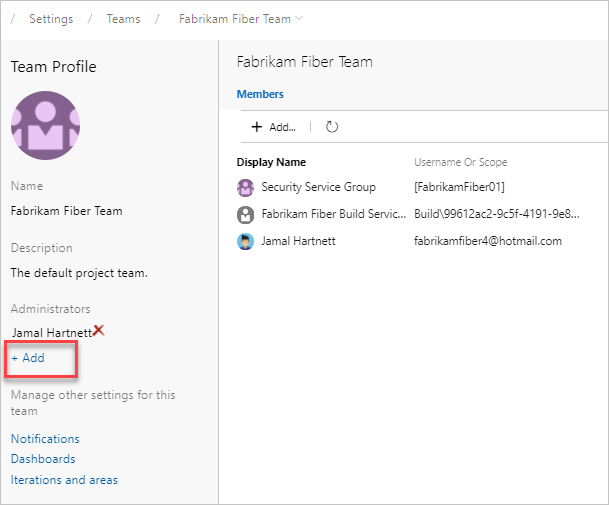Click the Build\99612ac2 scope value
The image size is (609, 505).
[x=497, y=214]
